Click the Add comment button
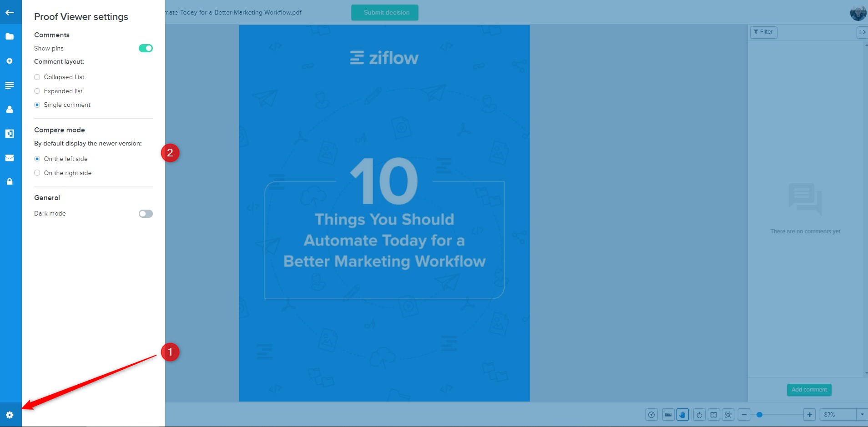Screen dimensions: 868x427 click(809, 390)
